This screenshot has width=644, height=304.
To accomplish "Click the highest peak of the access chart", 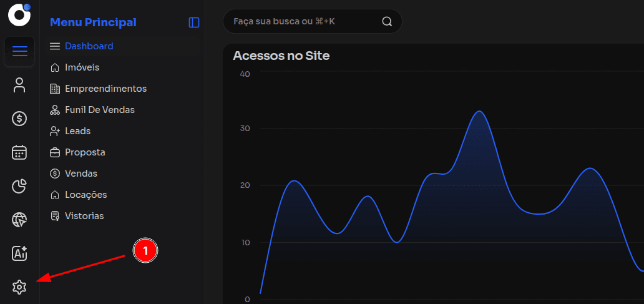I will pyautogui.click(x=479, y=111).
